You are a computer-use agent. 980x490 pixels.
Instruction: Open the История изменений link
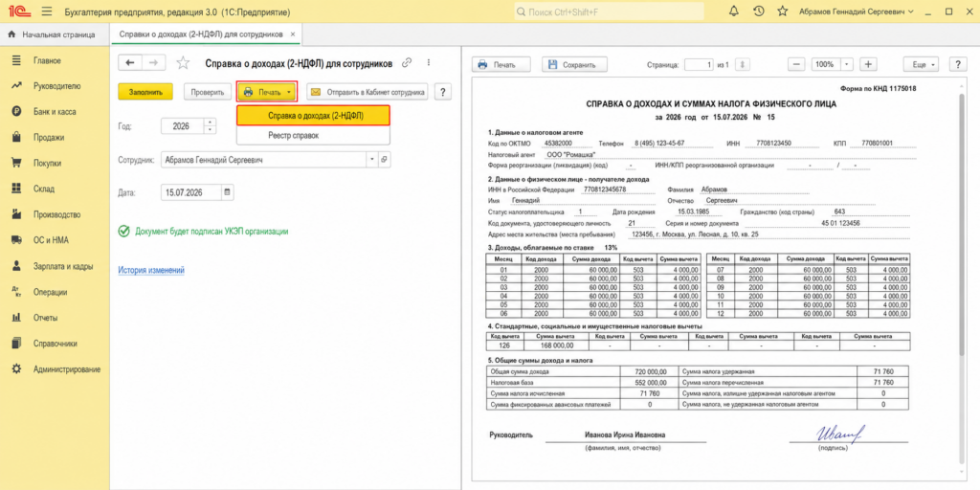tap(151, 270)
